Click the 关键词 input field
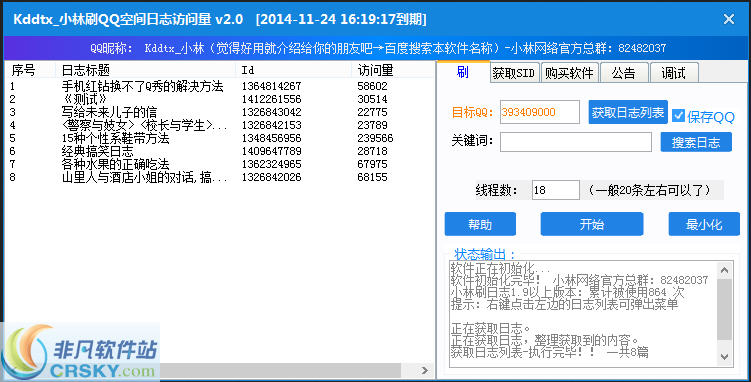This screenshot has width=751, height=382. (576, 142)
